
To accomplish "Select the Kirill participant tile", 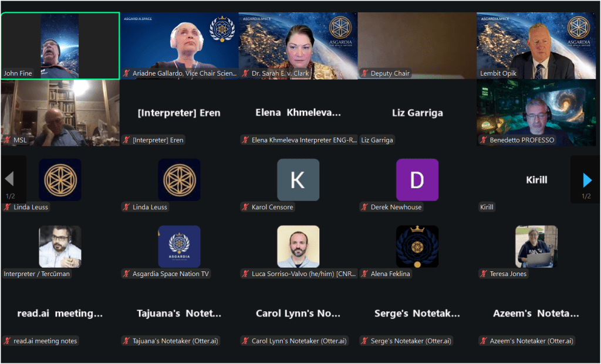I will pyautogui.click(x=536, y=179).
